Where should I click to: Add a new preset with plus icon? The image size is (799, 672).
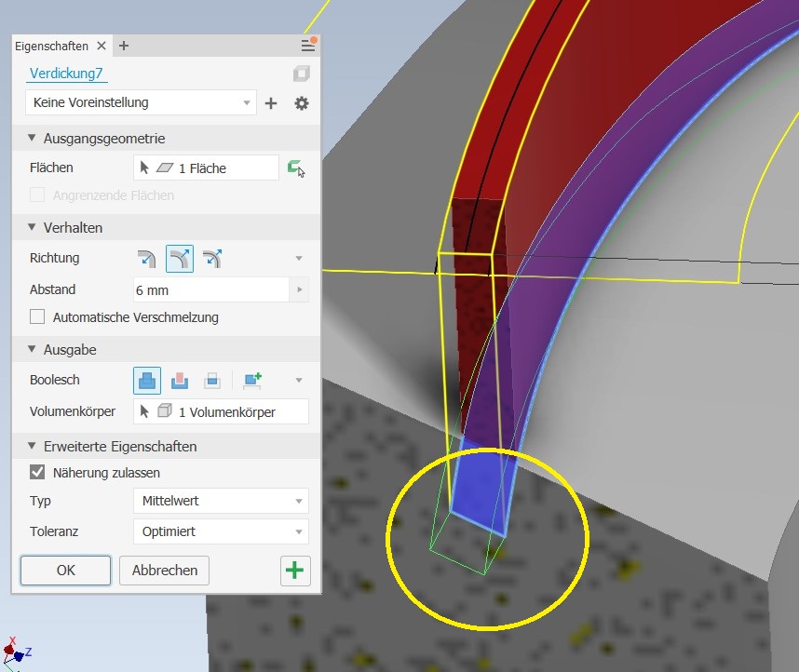point(271,103)
